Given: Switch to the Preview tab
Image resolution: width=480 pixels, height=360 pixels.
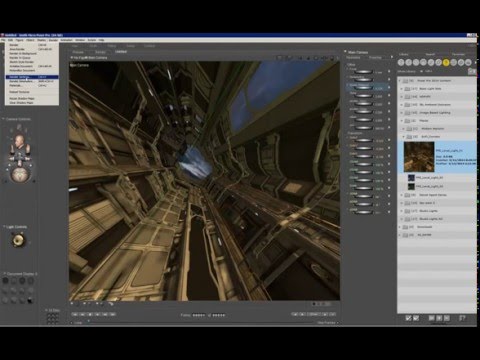Looking at the screenshot, I should (78, 52).
